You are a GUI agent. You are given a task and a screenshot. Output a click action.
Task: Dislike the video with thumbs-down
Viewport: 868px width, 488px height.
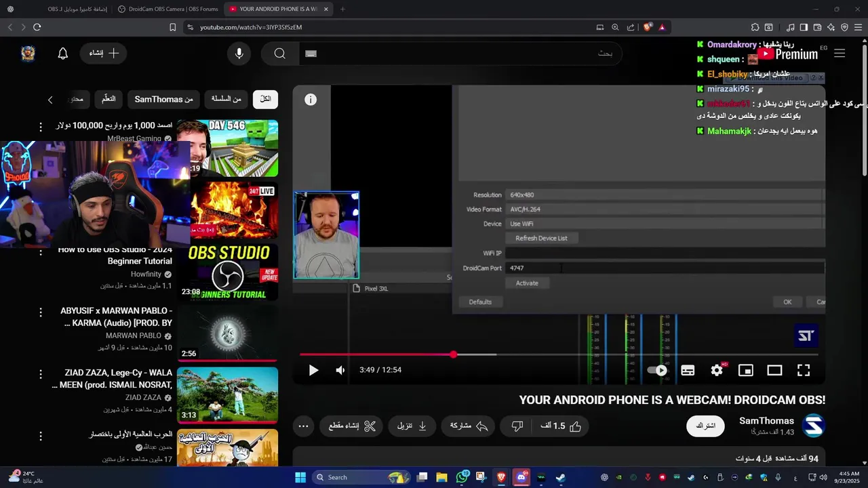[517, 426]
